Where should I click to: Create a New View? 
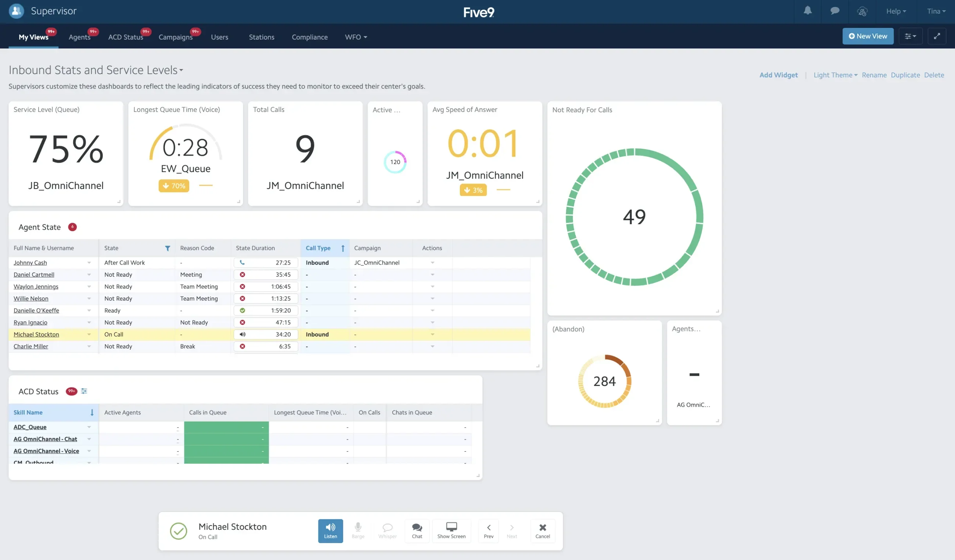tap(868, 36)
